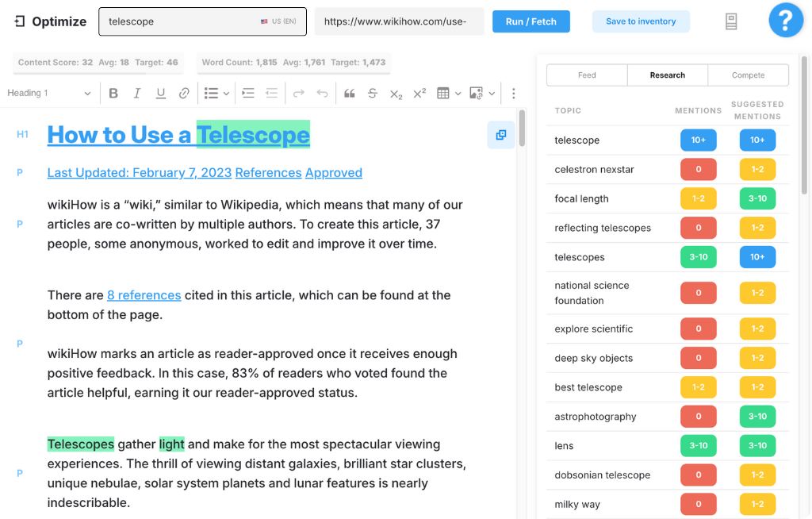Click the SUGGESTED MENTIONS column header
The width and height of the screenshot is (812, 519).
click(757, 110)
